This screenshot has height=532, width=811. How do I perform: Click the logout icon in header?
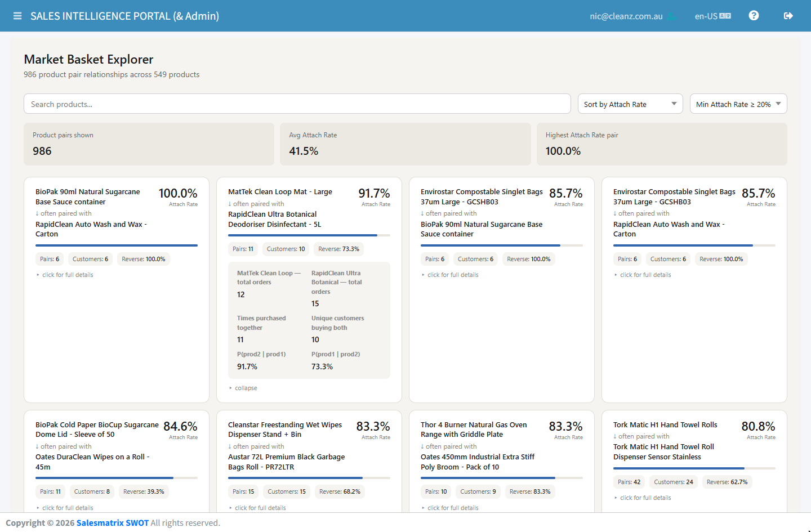[788, 16]
